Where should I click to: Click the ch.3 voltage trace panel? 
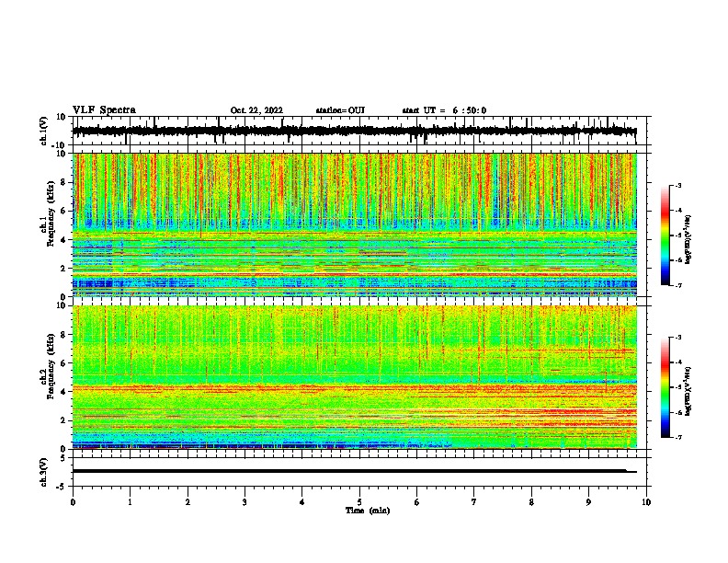pyautogui.click(x=361, y=472)
